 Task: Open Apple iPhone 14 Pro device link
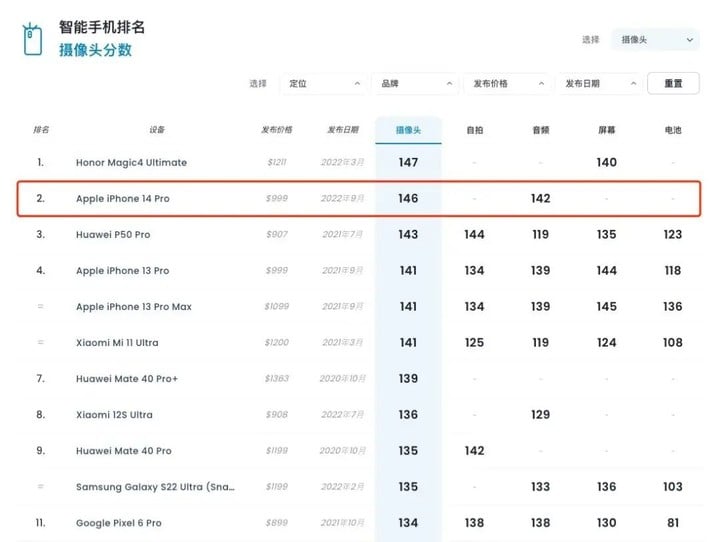tap(123, 198)
